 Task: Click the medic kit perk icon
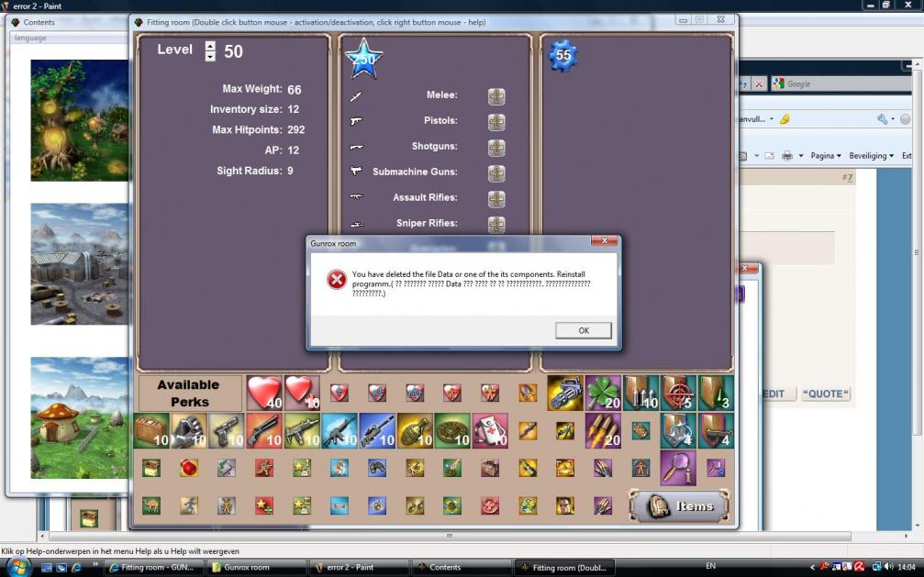[x=490, y=430]
